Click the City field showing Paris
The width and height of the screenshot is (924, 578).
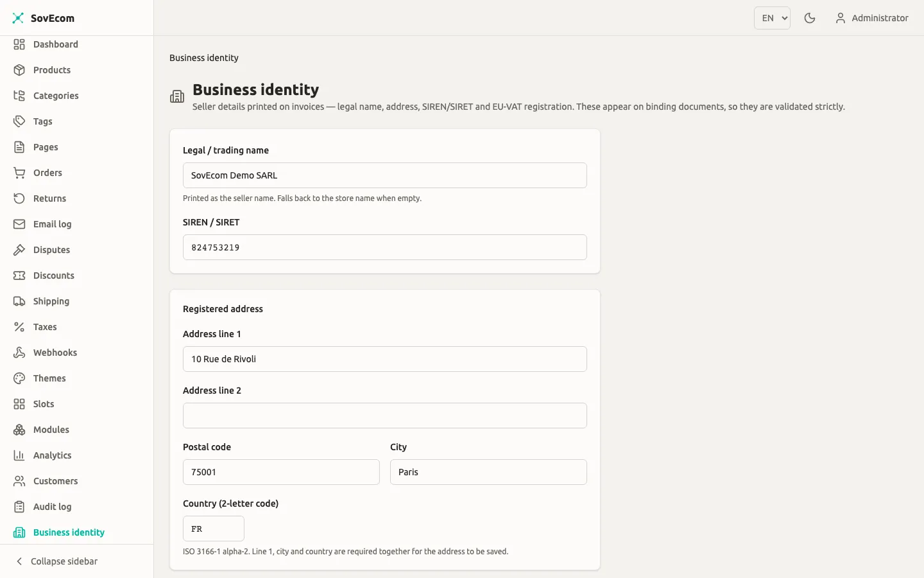click(x=488, y=472)
